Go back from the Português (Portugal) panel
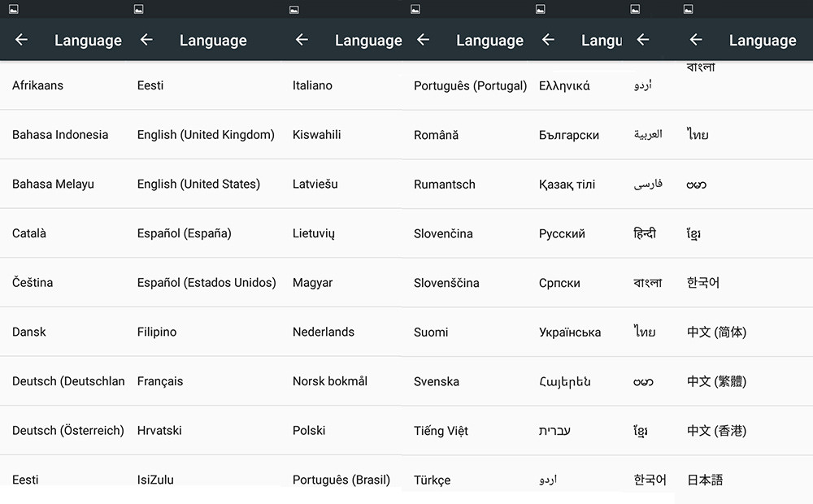813x504 pixels. point(423,40)
